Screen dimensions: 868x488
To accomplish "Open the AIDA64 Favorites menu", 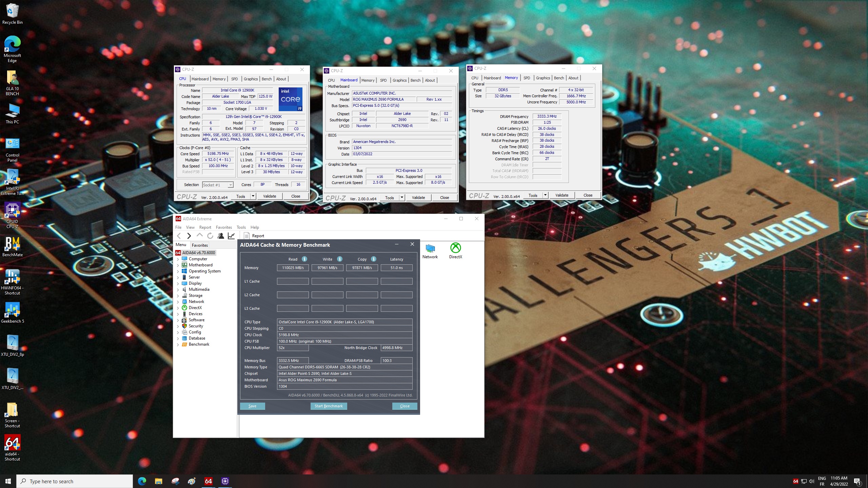I will pyautogui.click(x=224, y=227).
